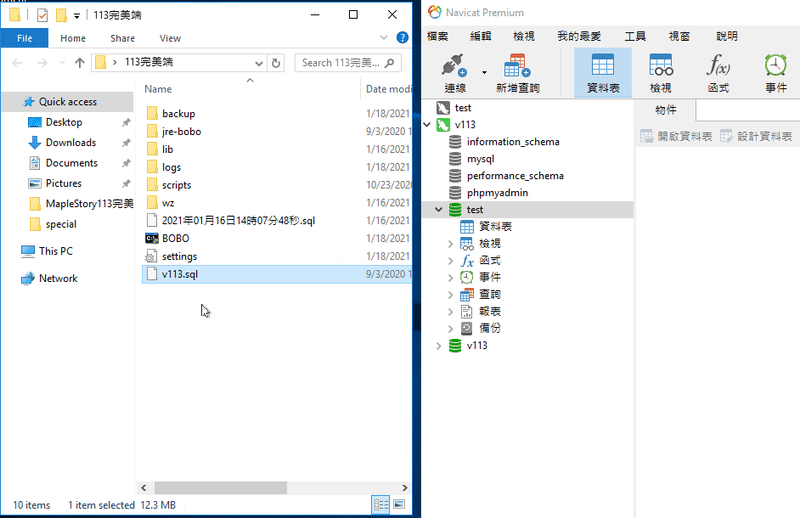Expand the Explorer ribbon chevron
Screen dimensions: 800x518
coord(384,37)
